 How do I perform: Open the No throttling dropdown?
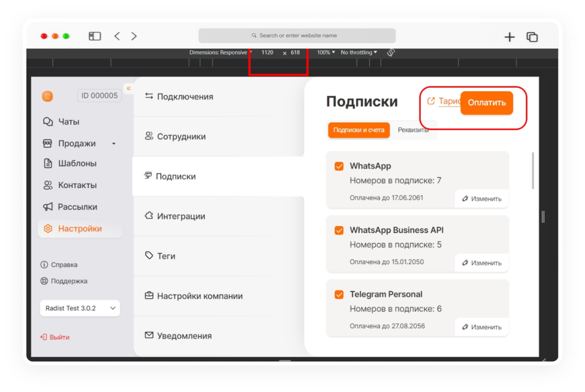click(359, 52)
